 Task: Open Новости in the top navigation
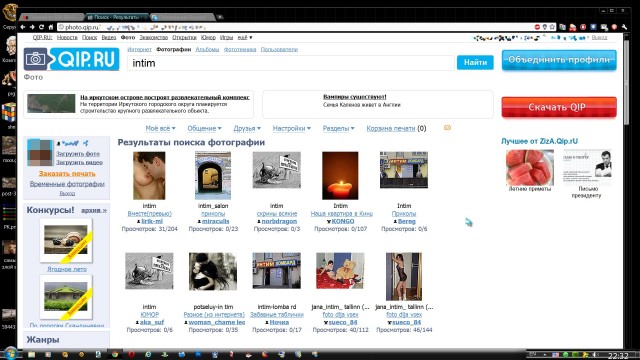(x=67, y=38)
